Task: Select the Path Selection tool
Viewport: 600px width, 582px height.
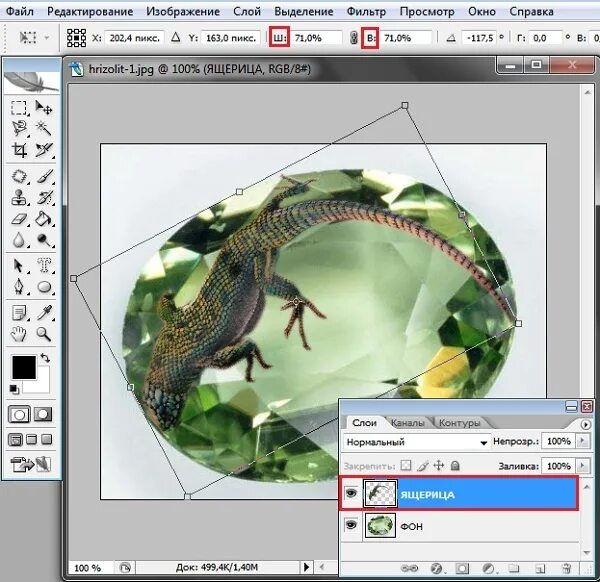Action: click(19, 266)
